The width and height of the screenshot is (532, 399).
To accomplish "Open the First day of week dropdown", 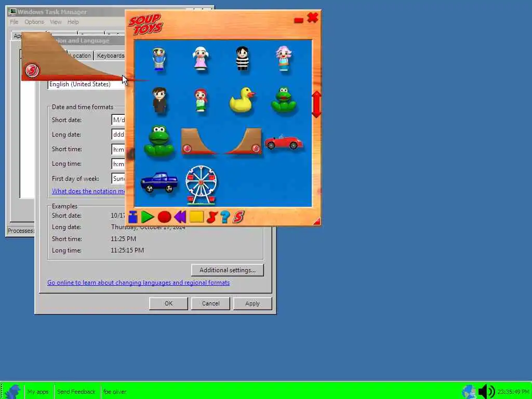I will pyautogui.click(x=118, y=179).
